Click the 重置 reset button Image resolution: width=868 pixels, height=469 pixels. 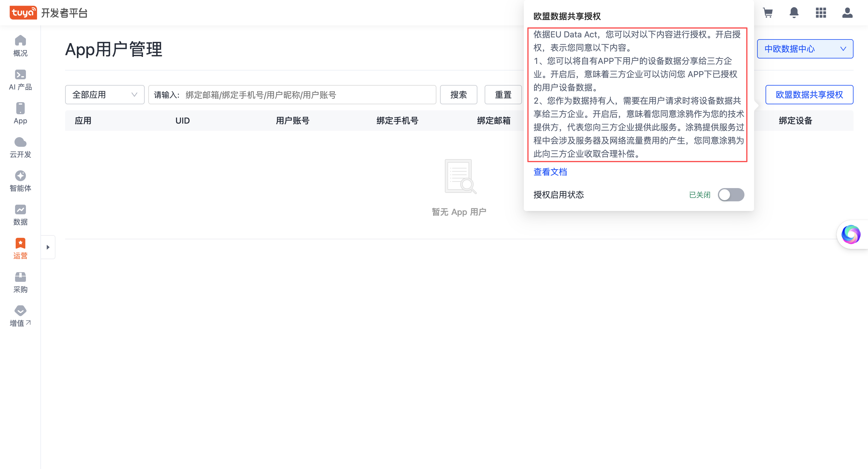click(503, 95)
